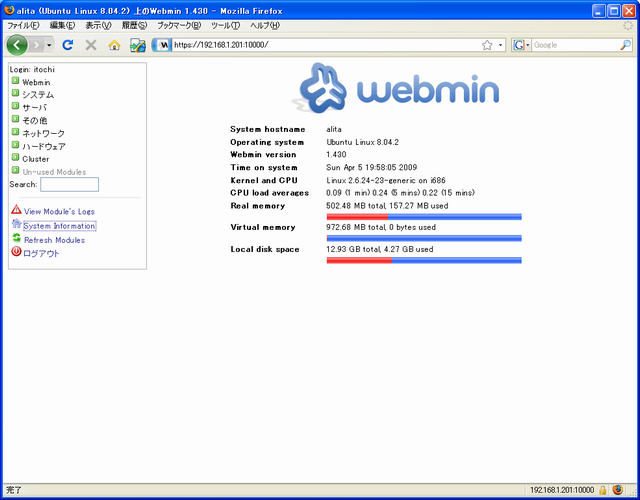Click the Webmin logo image
Screen dimensions: 640x500
coord(395,89)
